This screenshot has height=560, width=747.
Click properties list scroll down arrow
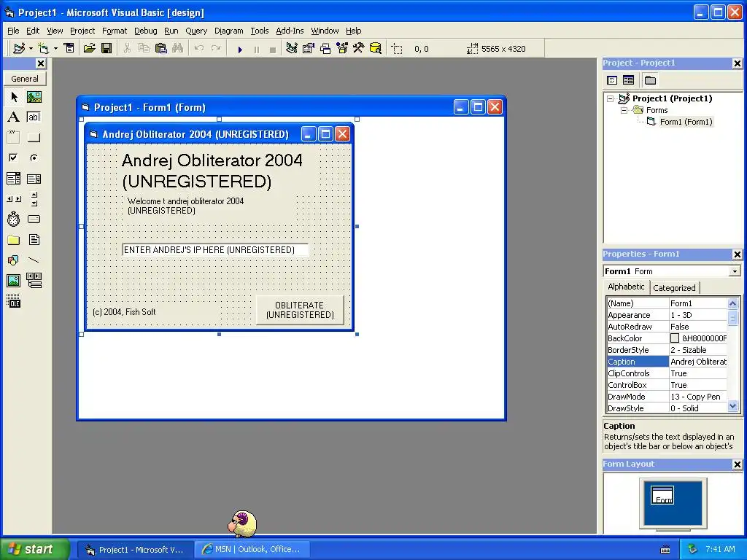click(x=732, y=407)
